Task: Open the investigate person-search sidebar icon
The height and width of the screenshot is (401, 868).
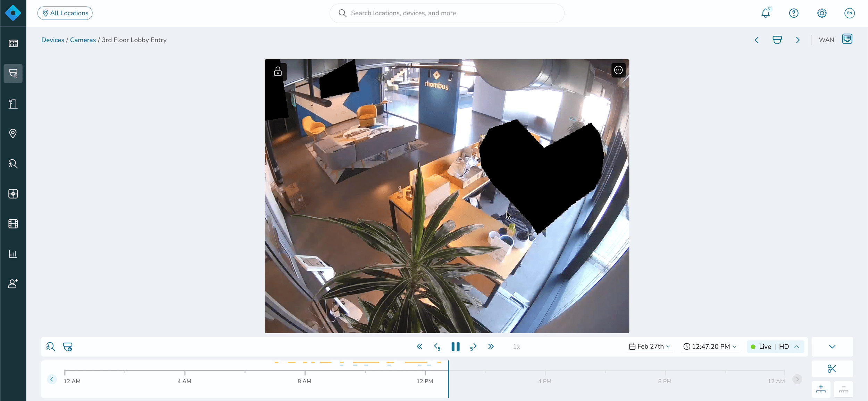Action: click(x=13, y=164)
